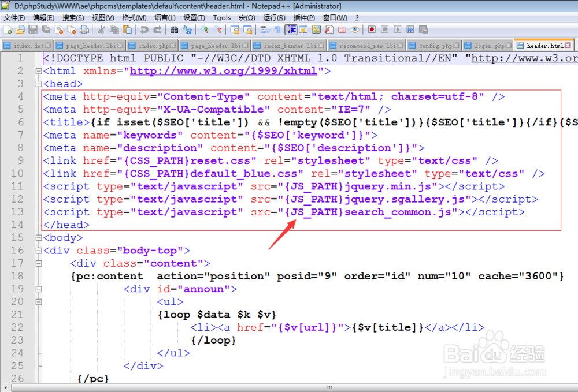Open Replace dialog with the Replace icon
This screenshot has width=578, height=392.
click(x=187, y=30)
